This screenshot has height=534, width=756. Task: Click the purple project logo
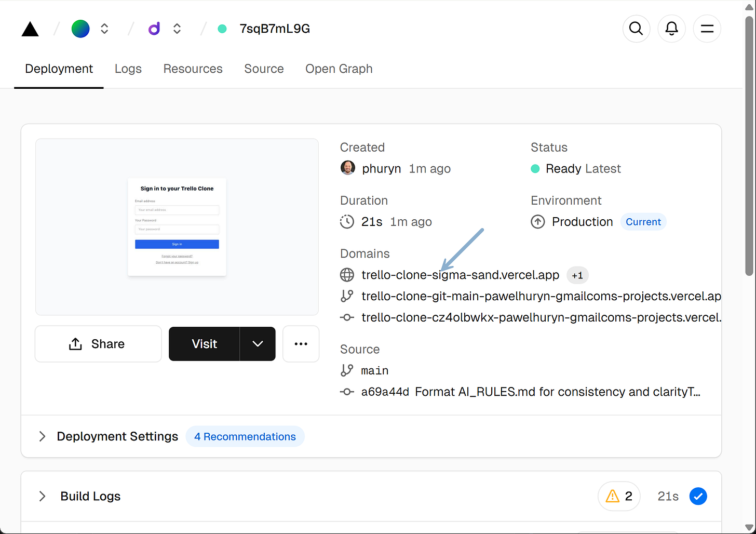pos(154,29)
